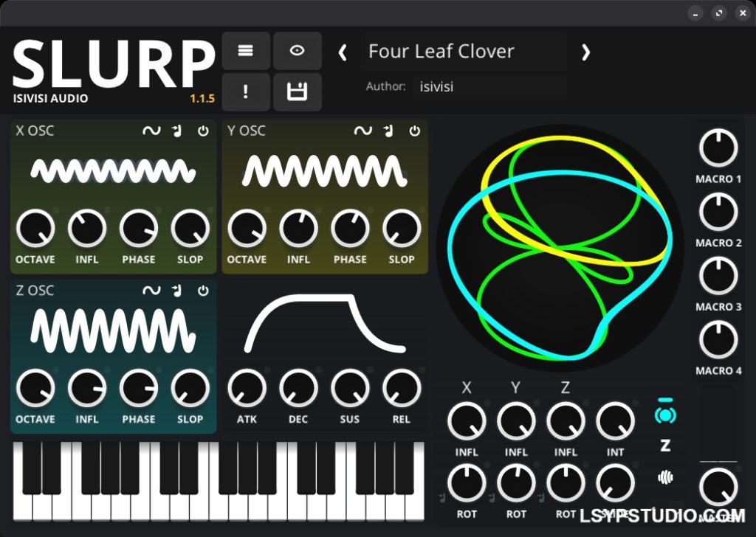Toggle the eye visualization view
The height and width of the screenshot is (537, 756).
[x=298, y=51]
